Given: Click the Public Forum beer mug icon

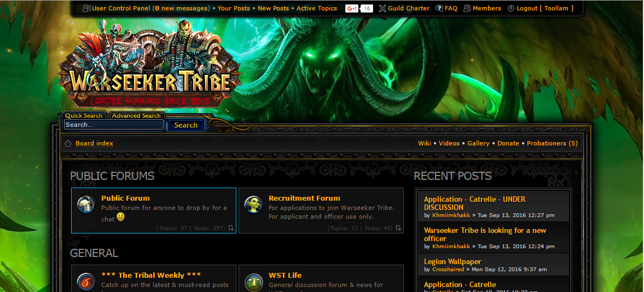Looking at the screenshot, I should [x=86, y=205].
